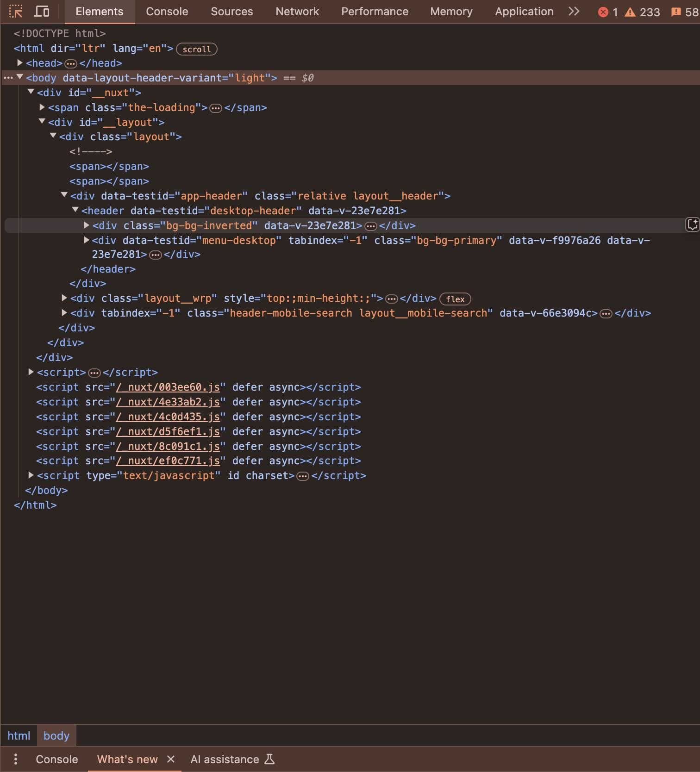Open the Application tab
The height and width of the screenshot is (772, 700).
pos(524,12)
